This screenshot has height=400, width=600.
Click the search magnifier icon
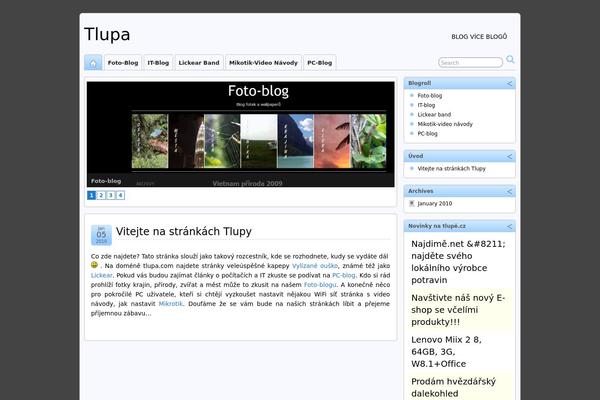coord(510,59)
